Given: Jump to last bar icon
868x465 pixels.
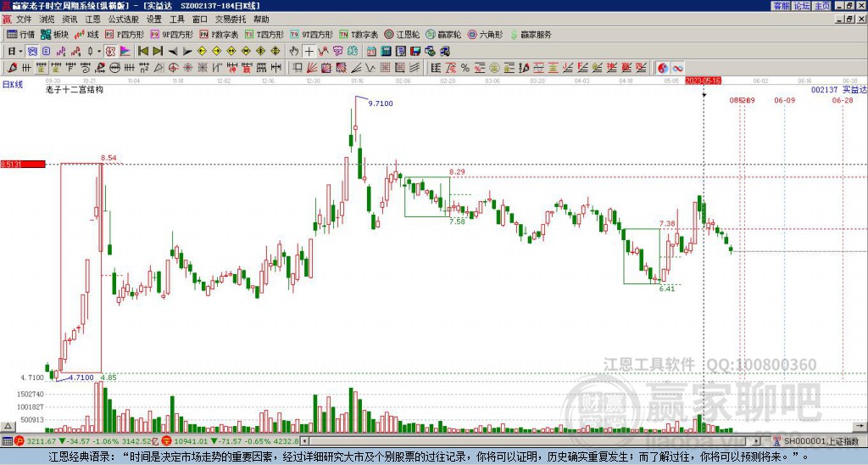Looking at the screenshot, I should click(x=158, y=52).
